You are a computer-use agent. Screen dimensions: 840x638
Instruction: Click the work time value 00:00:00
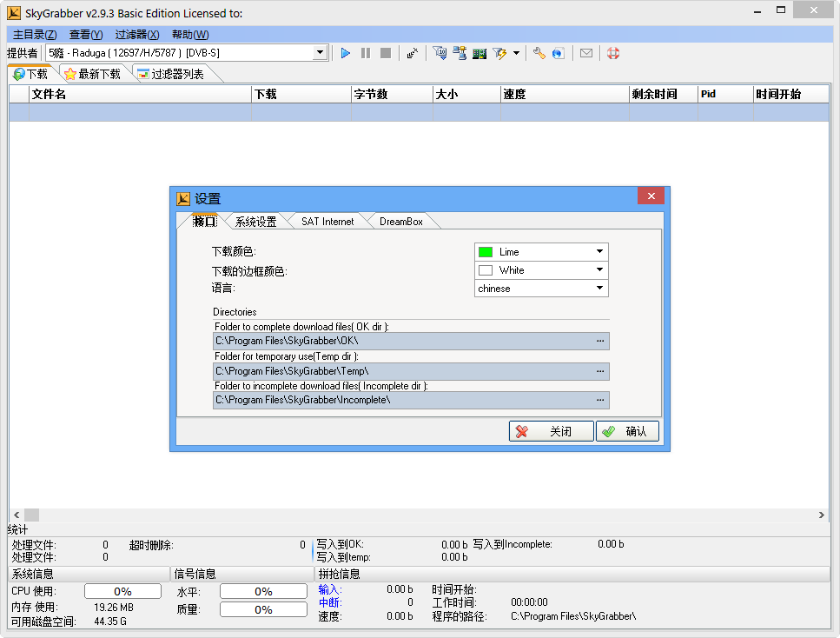pos(529,602)
